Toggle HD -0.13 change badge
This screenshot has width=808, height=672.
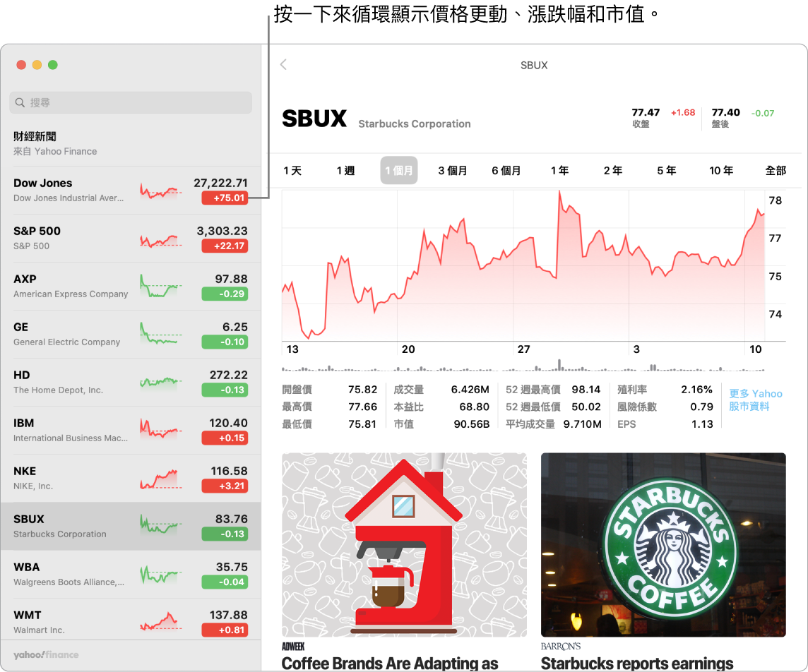pos(225,390)
